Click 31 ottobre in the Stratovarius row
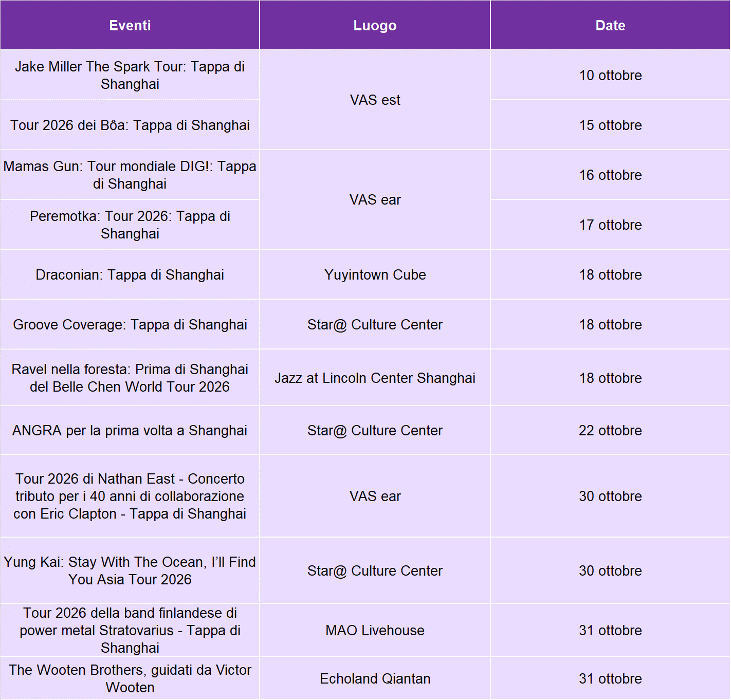731x700 pixels. [x=610, y=630]
